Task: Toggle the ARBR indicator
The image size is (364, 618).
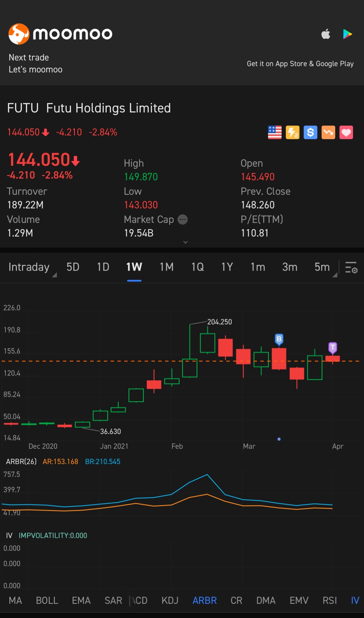Action: point(205,601)
